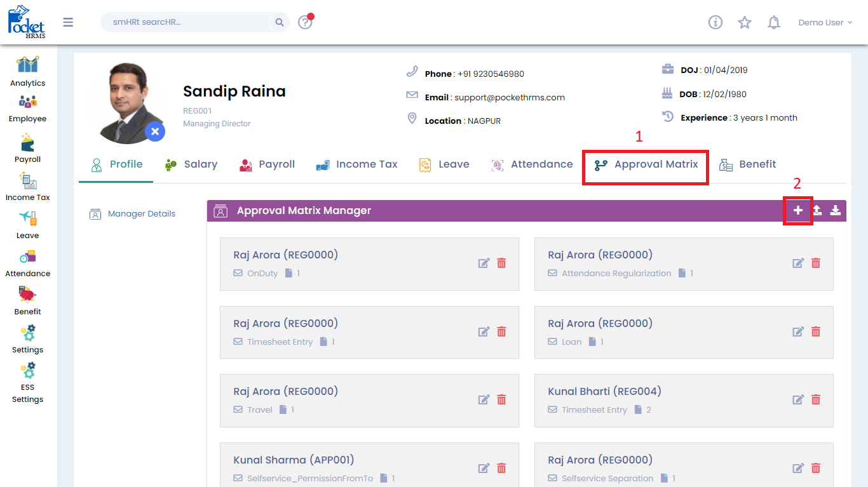This screenshot has width=868, height=487.
Task: Open Analytics from the left sidebar
Action: [x=27, y=71]
